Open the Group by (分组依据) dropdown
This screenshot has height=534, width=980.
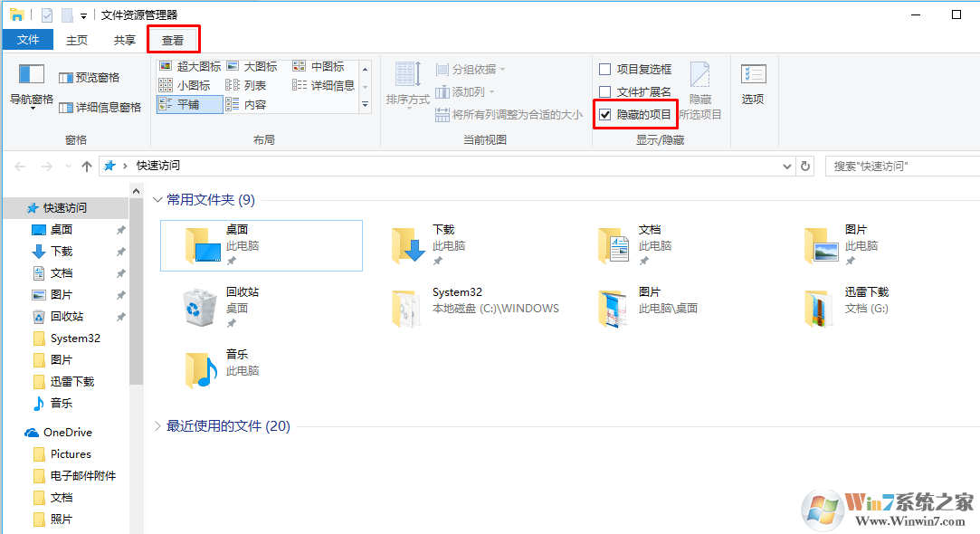coord(471,70)
